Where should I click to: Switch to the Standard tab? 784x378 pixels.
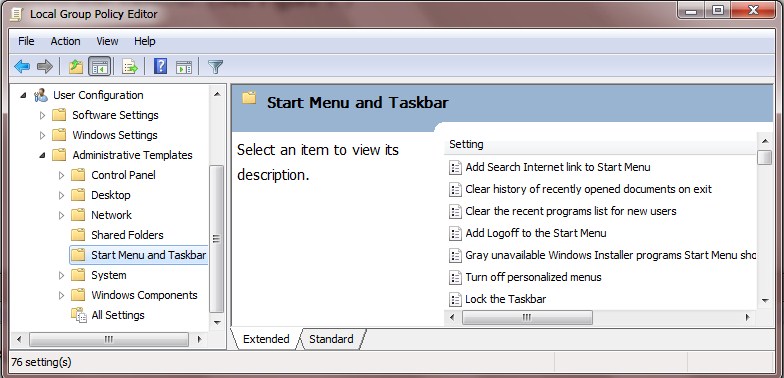[x=331, y=339]
